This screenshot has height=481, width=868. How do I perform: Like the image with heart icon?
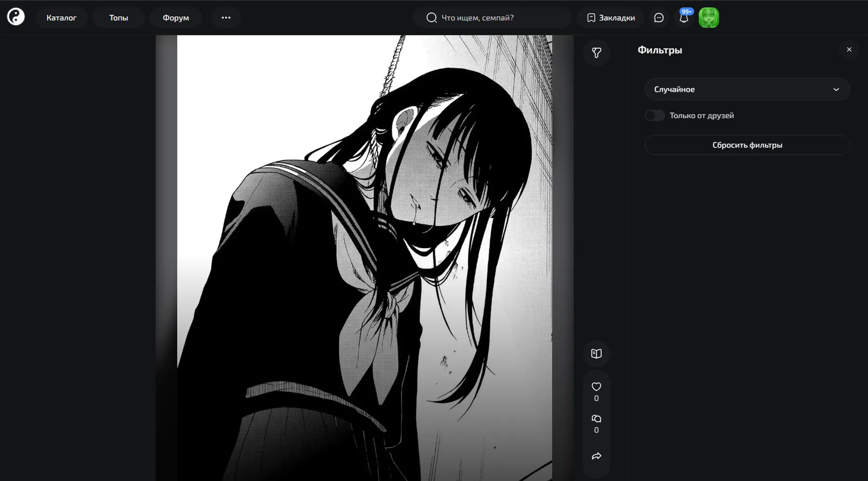pos(597,387)
